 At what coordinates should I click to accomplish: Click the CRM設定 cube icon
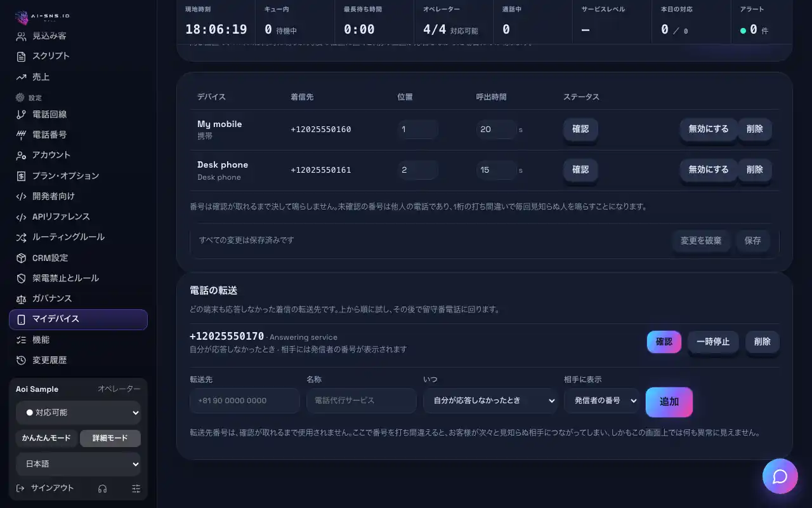point(21,258)
